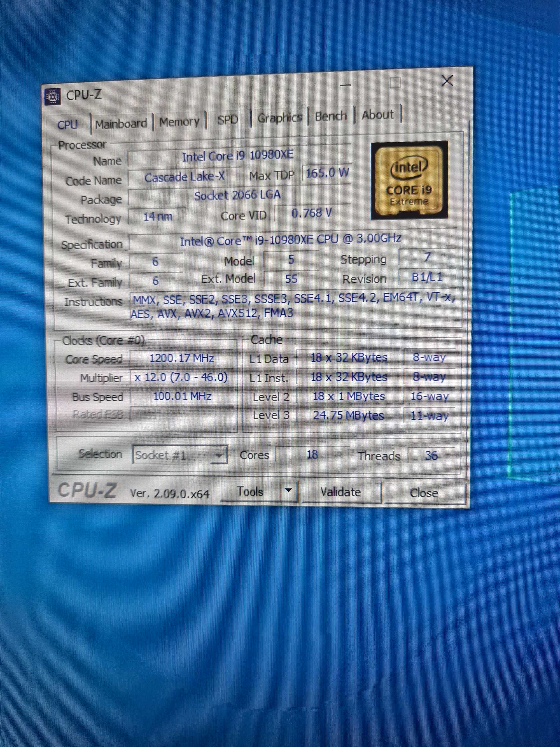Viewport: 560px width, 747px height.
Task: Click the Threads value 36
Action: 431,455
